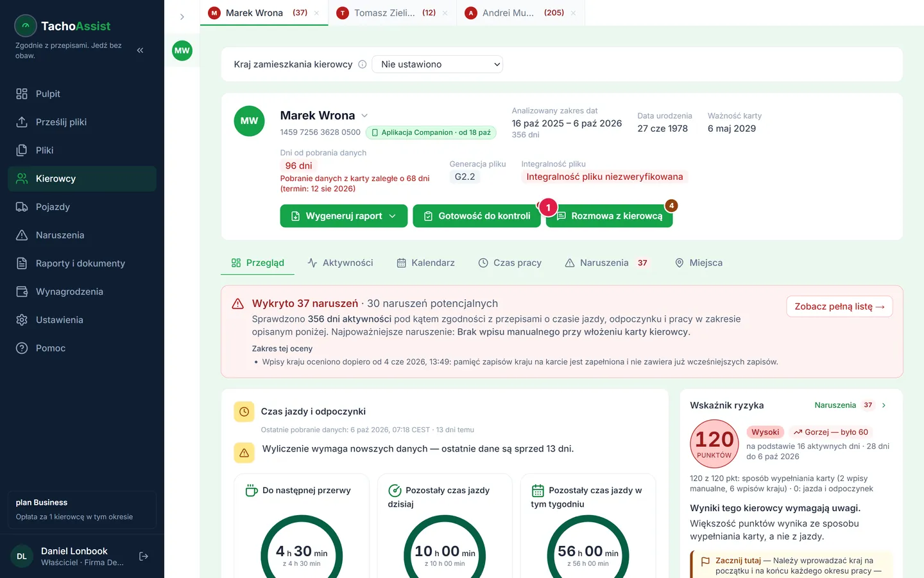Screen dimensions: 924x578
Task: Open the Naruszenia 37 tab
Action: point(607,263)
